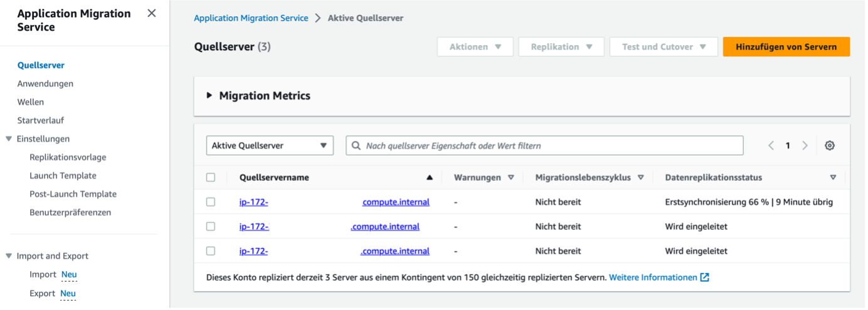Open Weitere Informationen link
The image size is (868, 310).
(653, 277)
